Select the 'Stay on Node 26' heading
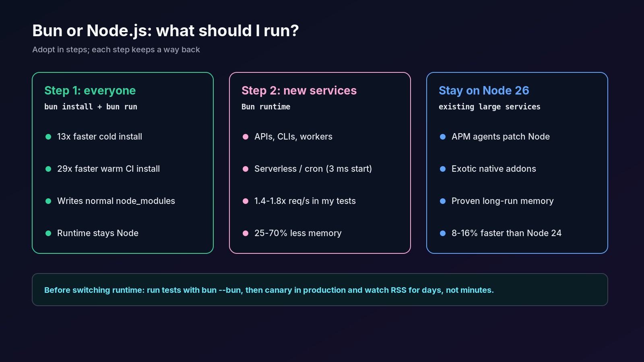 click(484, 90)
